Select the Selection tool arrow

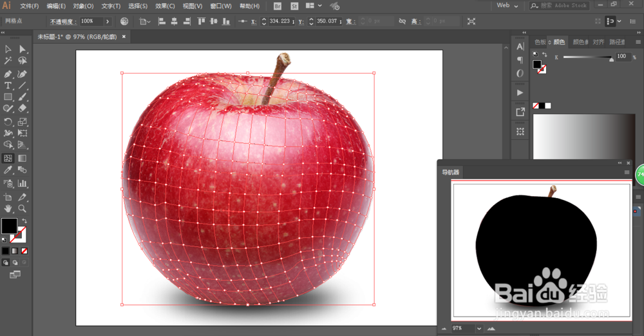pyautogui.click(x=8, y=50)
